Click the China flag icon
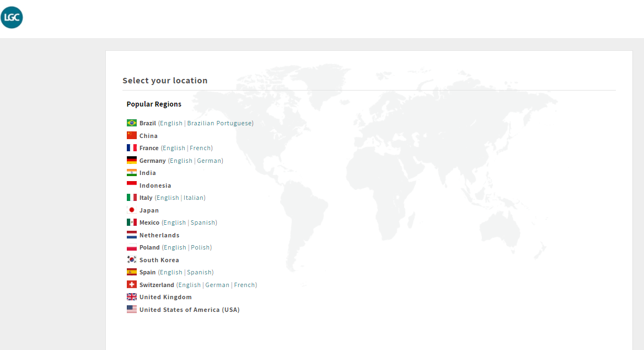This screenshot has width=644, height=350. pos(131,135)
